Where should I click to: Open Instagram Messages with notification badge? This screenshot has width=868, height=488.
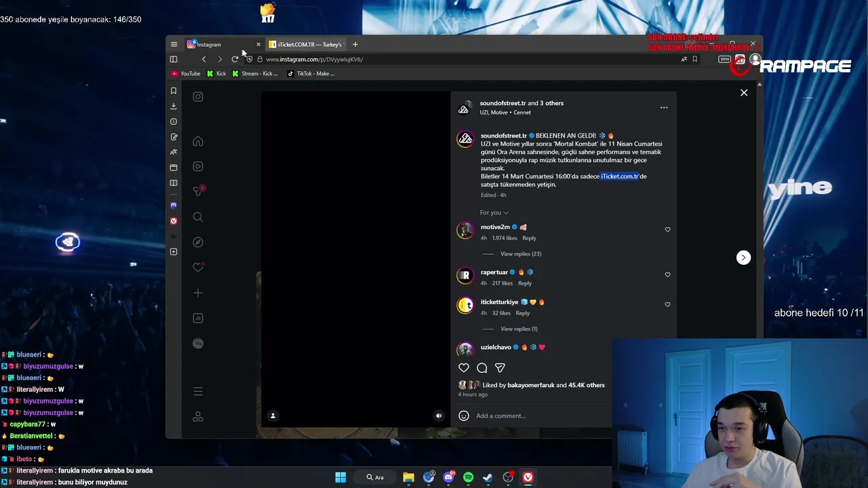click(198, 191)
